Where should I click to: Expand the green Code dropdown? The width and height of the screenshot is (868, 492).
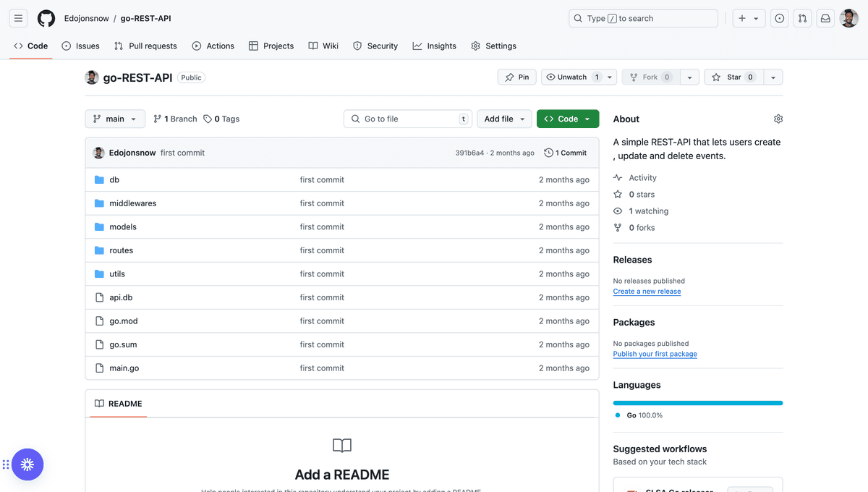click(x=568, y=119)
